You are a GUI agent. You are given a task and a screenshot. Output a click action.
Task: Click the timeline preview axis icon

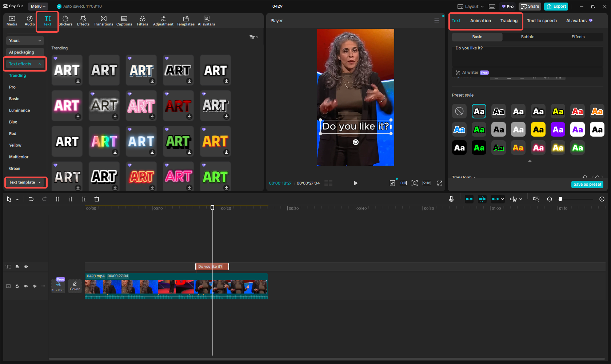(x=536, y=199)
